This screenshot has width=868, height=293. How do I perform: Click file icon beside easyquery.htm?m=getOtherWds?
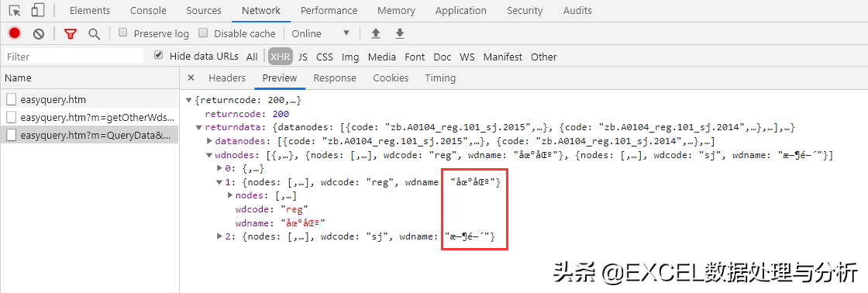[x=12, y=117]
